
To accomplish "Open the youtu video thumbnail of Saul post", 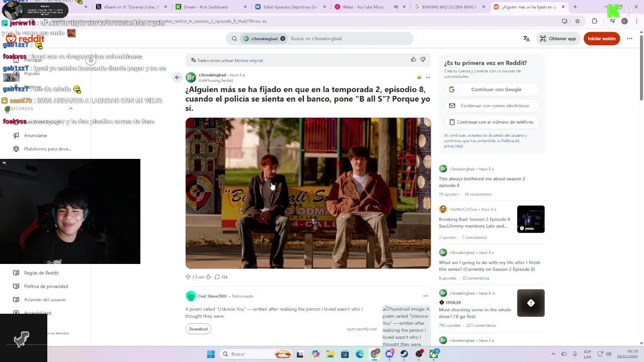I will pos(531,219).
